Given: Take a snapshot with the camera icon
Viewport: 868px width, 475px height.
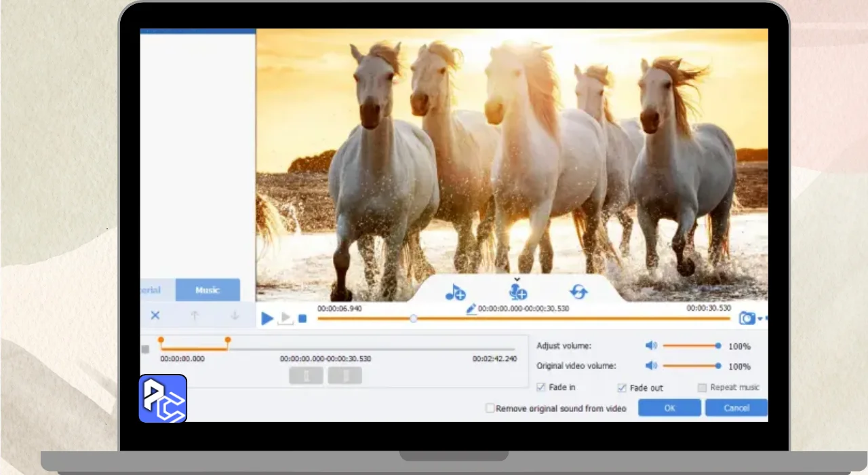Looking at the screenshot, I should 747,318.
